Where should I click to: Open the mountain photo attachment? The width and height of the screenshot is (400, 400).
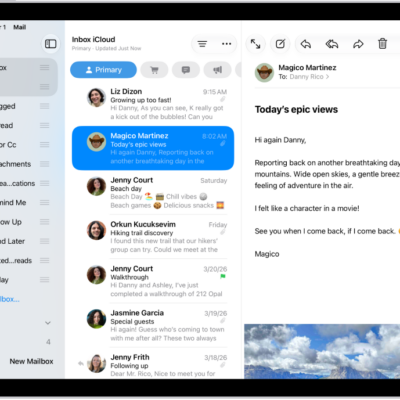pos(322,351)
